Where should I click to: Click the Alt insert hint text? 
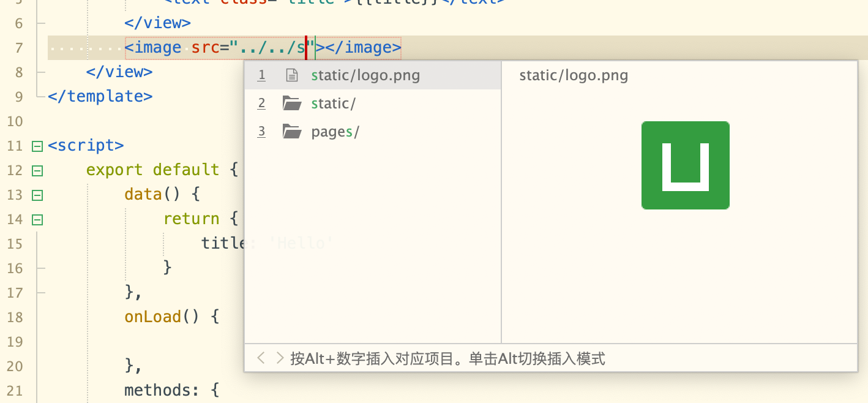(x=447, y=358)
